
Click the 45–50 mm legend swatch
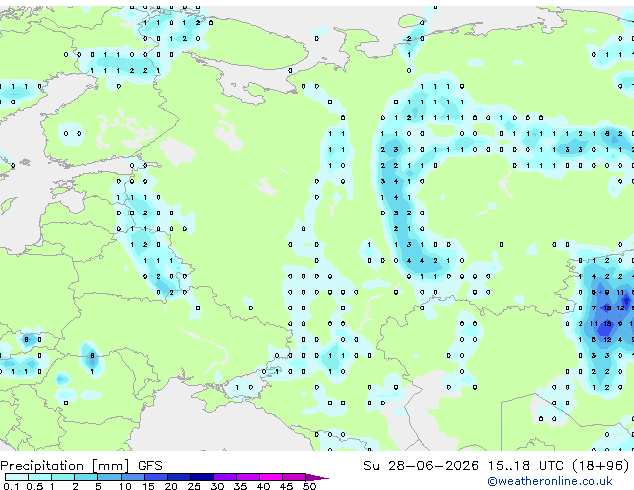[294, 477]
